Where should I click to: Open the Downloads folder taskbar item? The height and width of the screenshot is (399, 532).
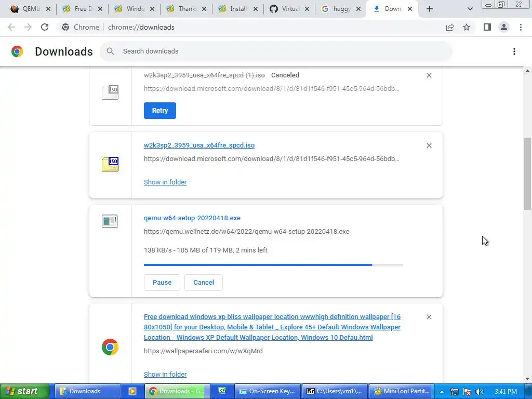coord(87,391)
